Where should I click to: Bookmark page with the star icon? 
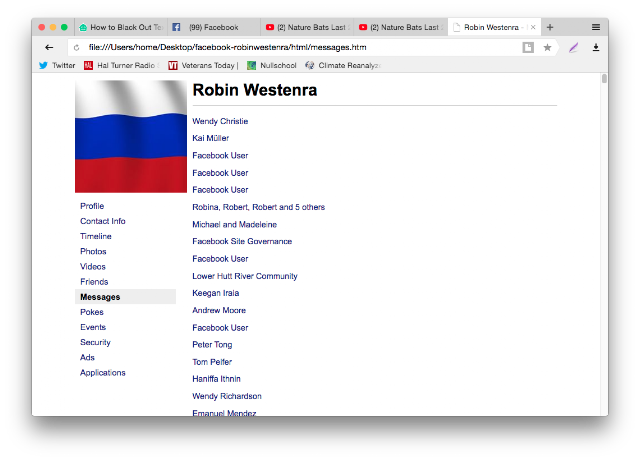(x=547, y=47)
